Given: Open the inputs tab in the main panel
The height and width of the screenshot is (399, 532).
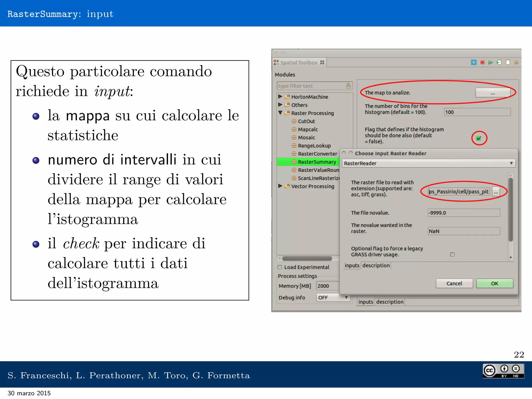Looking at the screenshot, I should 366,302.
